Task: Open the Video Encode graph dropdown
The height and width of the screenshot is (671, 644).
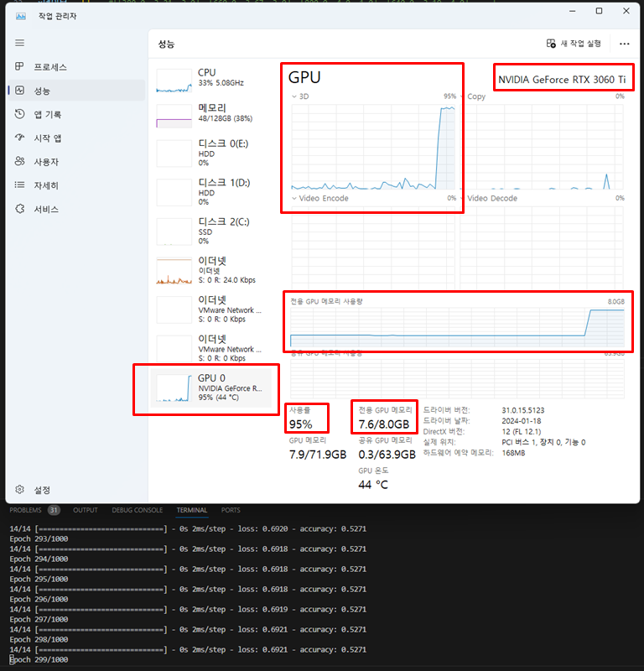Action: click(x=294, y=198)
